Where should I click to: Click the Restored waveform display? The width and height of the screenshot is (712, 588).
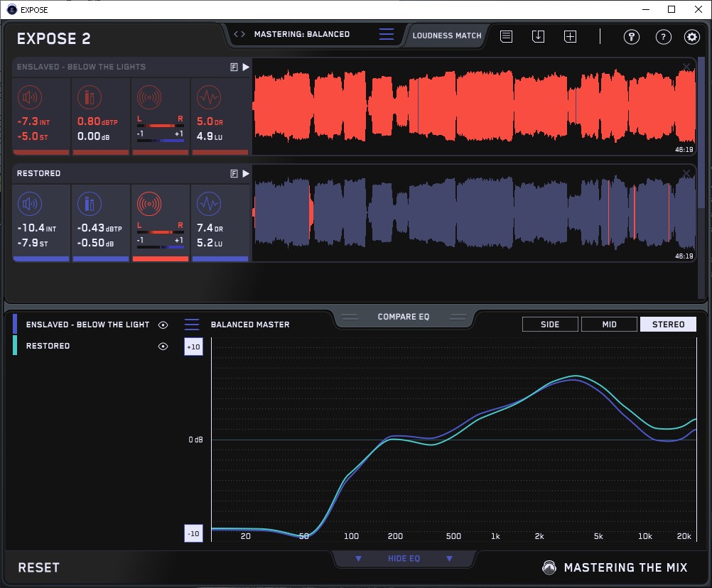pyautogui.click(x=474, y=213)
